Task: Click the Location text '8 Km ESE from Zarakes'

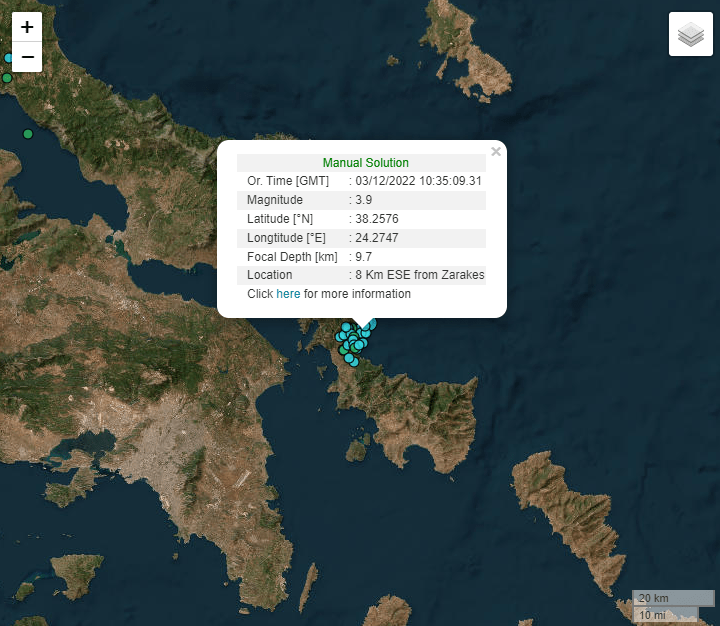Action: (420, 275)
